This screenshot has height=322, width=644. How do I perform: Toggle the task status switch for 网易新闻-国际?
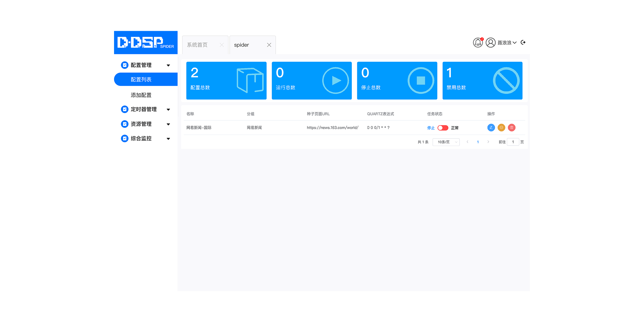[443, 128]
